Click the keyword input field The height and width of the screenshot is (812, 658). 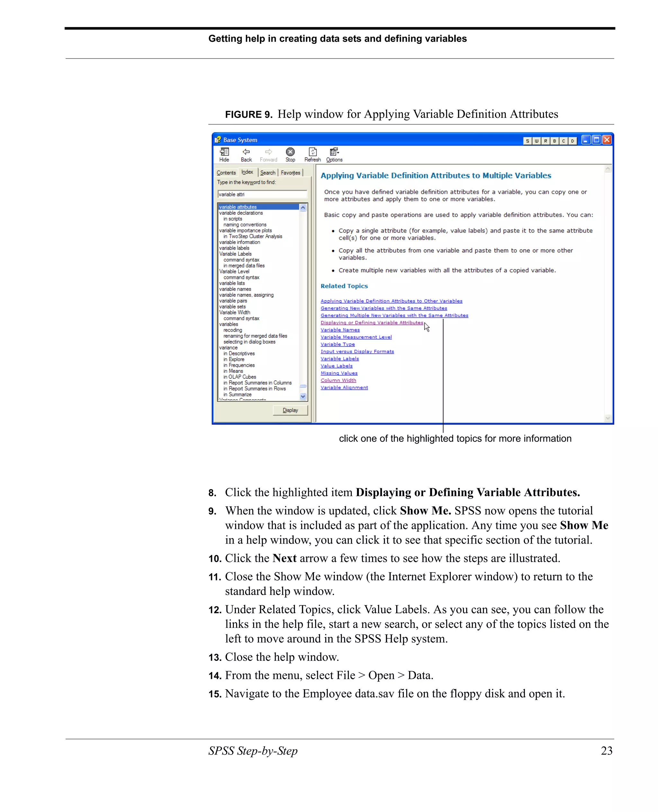[262, 194]
